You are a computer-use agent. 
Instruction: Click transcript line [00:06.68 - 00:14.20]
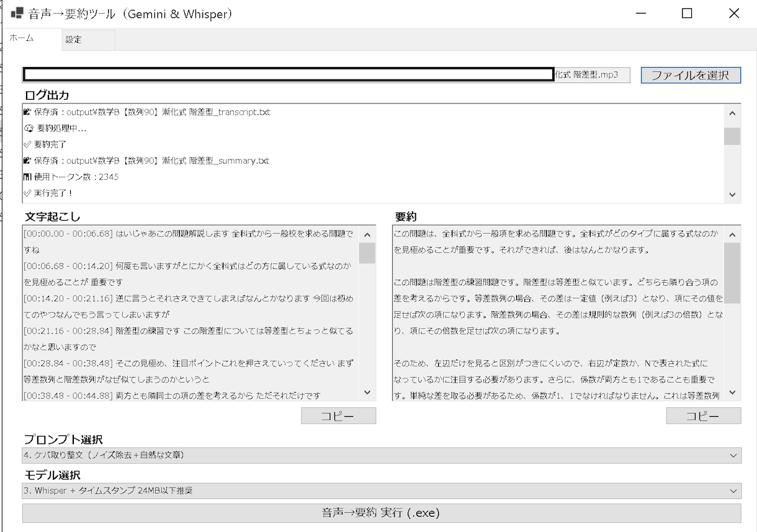(x=189, y=273)
